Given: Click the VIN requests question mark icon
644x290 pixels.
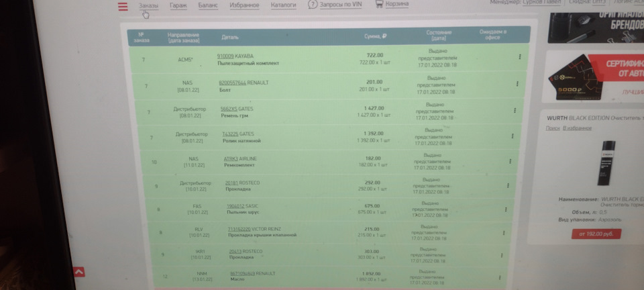Looking at the screenshot, I should pyautogui.click(x=313, y=5).
